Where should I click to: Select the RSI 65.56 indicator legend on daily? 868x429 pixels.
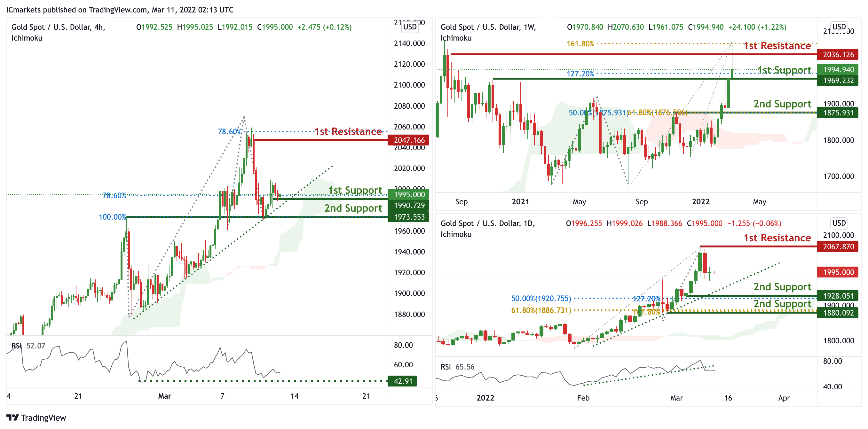click(457, 367)
